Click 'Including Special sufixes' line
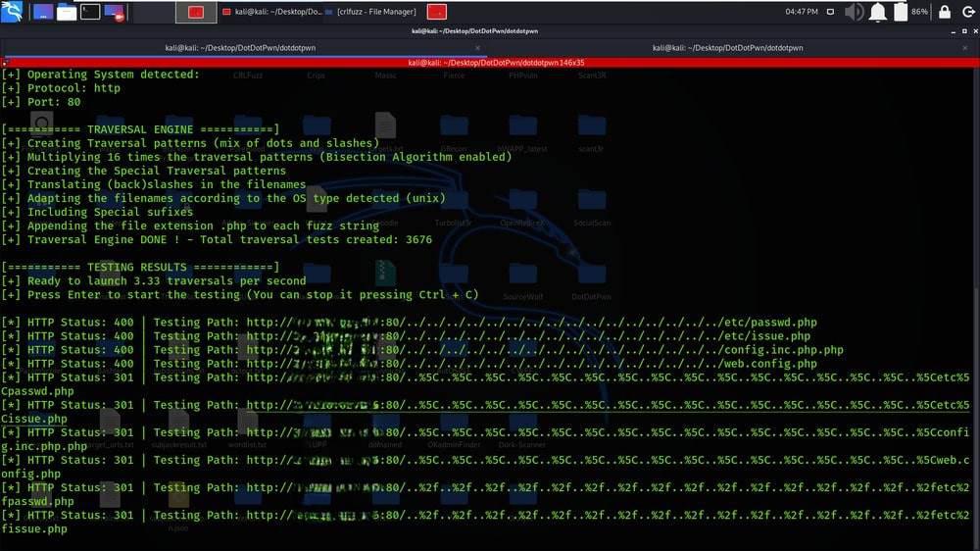Image resolution: width=980 pixels, height=551 pixels. [x=97, y=212]
